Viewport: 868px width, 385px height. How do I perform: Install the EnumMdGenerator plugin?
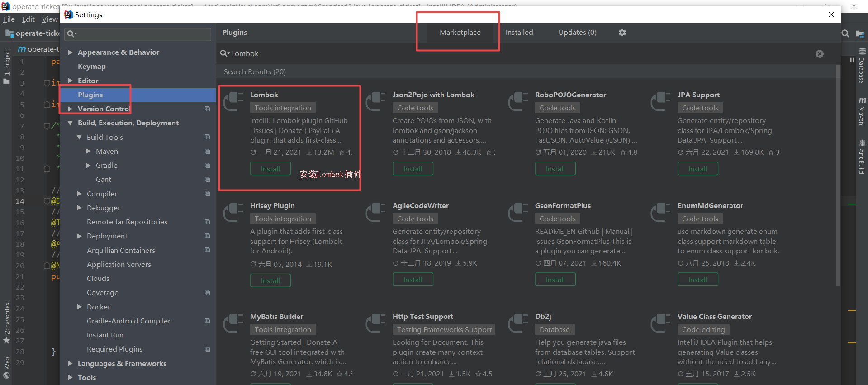click(698, 280)
